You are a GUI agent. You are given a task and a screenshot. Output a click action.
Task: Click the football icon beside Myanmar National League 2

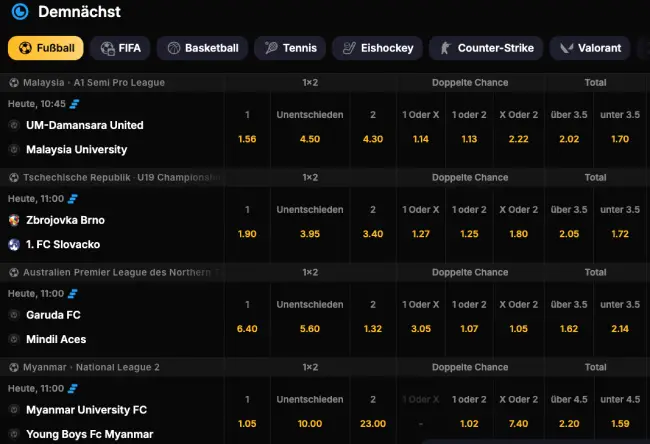click(x=14, y=368)
